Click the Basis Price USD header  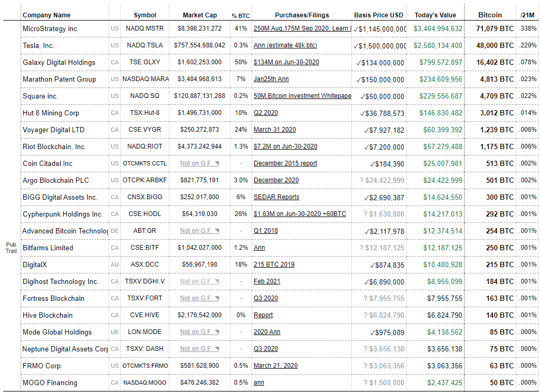(379, 15)
